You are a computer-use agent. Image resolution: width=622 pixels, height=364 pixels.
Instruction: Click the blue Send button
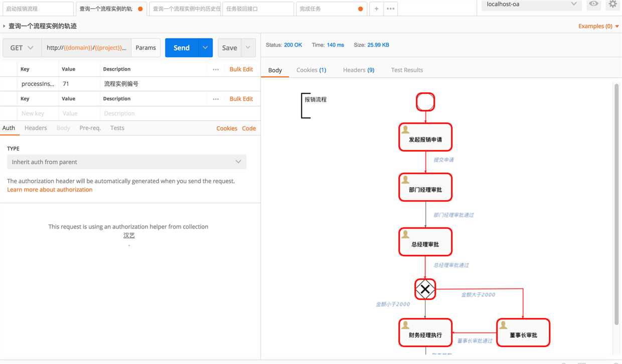click(x=182, y=48)
